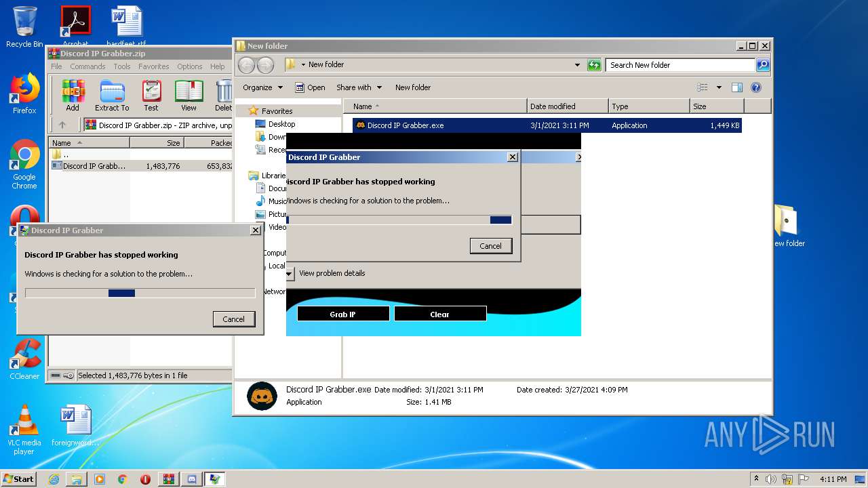The height and width of the screenshot is (488, 868).
Task: Change view icon in Explorer toolbar
Action: (703, 87)
